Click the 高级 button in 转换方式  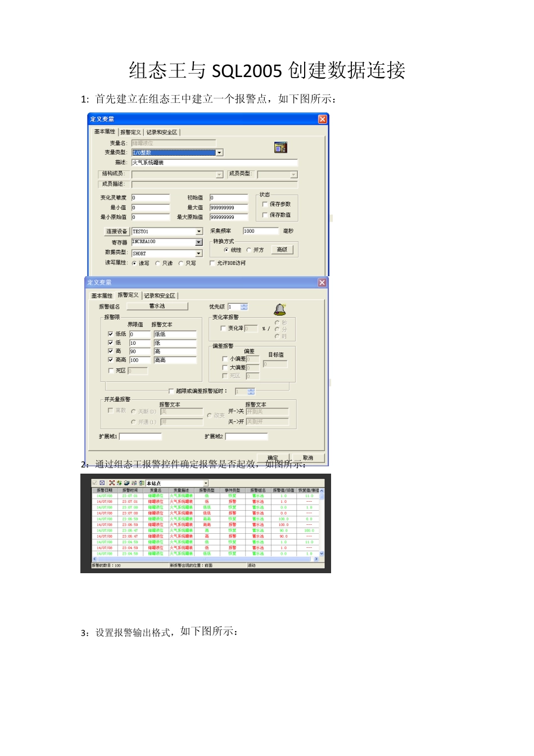[282, 250]
